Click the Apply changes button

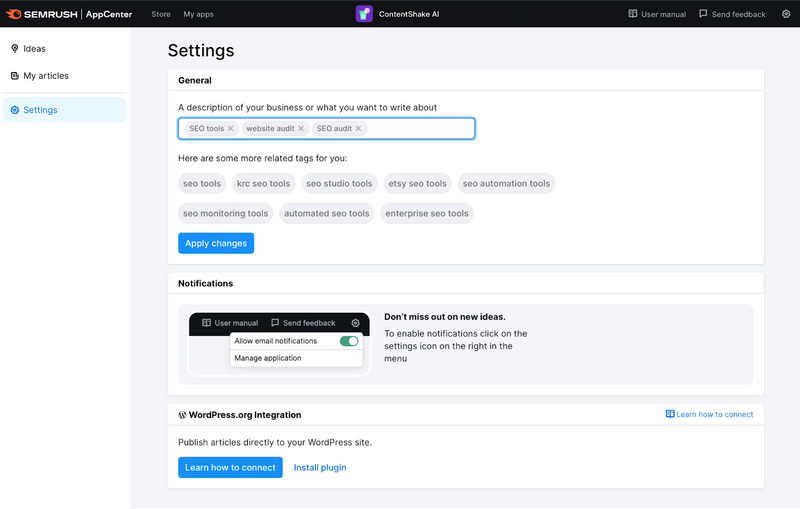click(216, 243)
